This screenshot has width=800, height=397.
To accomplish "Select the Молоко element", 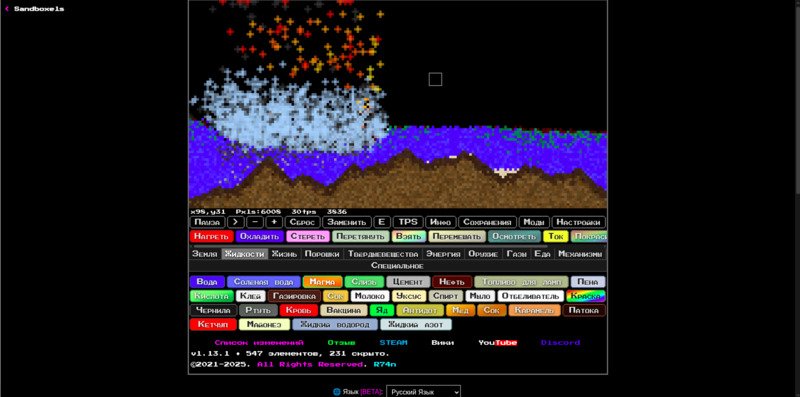I will pyautogui.click(x=370, y=296).
